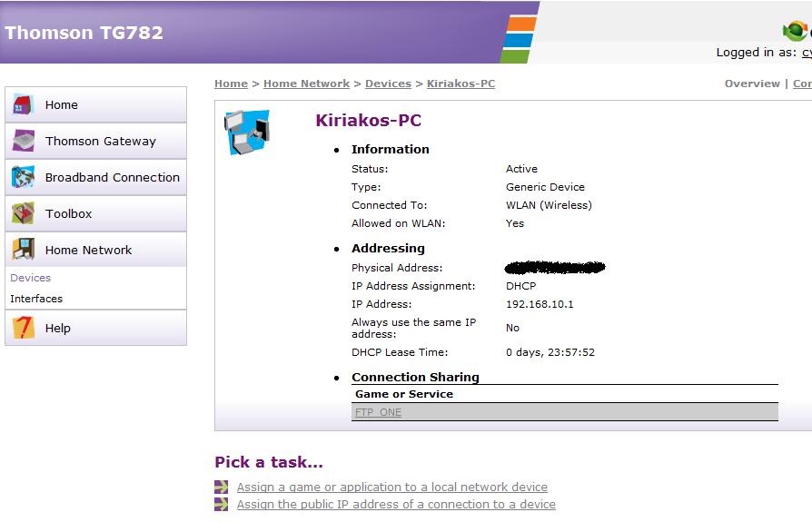812x522 pixels.
Task: Click arrow icon beside Assign a game task
Action: (x=221, y=487)
